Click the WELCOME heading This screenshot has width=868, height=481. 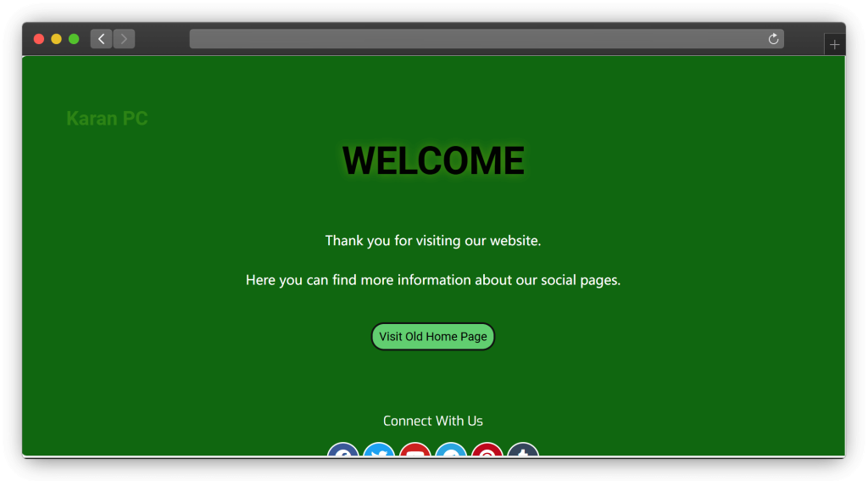433,161
